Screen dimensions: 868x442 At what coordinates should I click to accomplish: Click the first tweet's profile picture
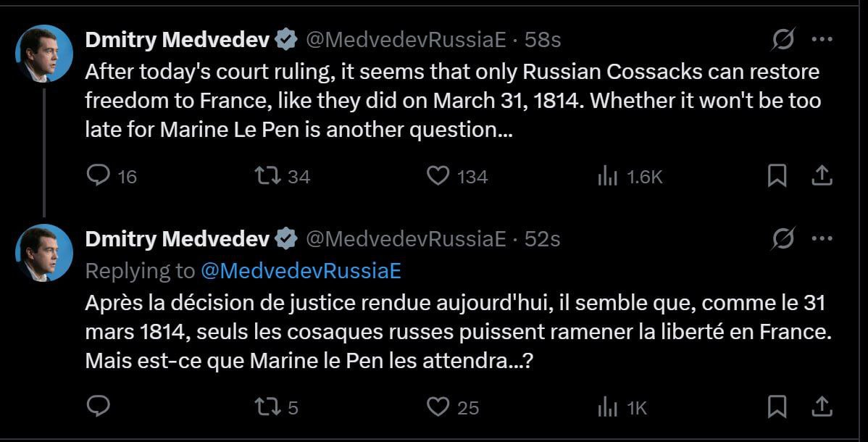(x=44, y=54)
